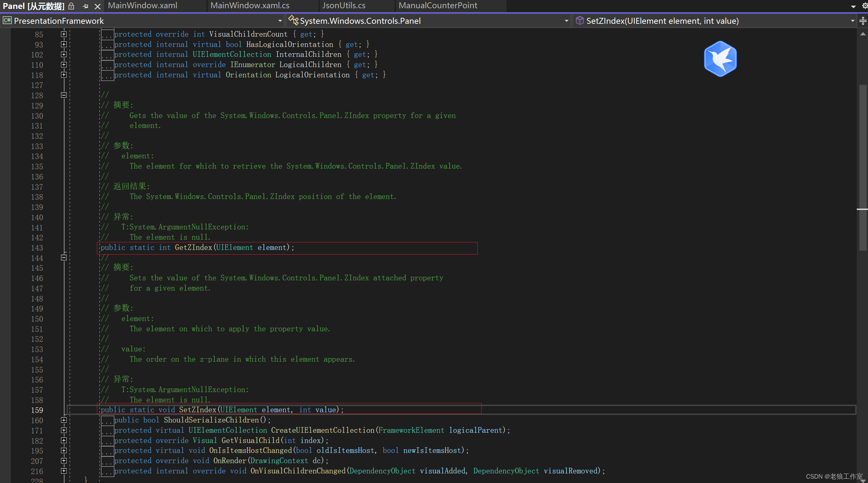
Task: Show the open documents list arrow
Action: 853,6
